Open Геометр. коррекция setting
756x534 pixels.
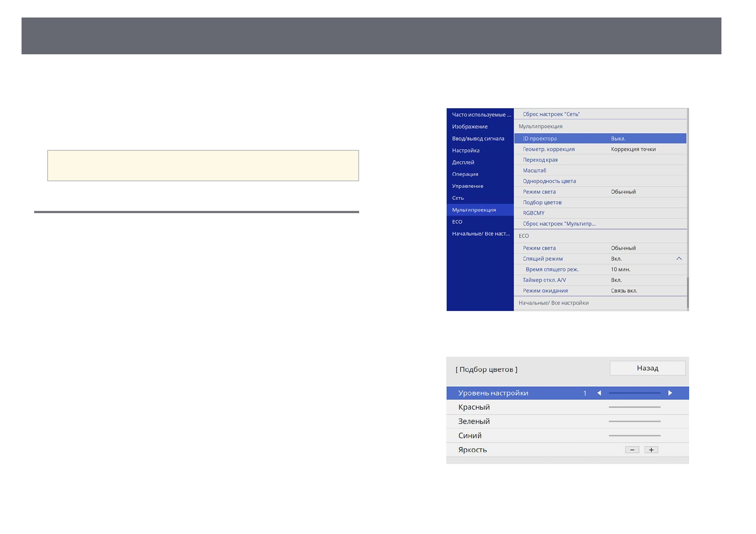coord(549,149)
